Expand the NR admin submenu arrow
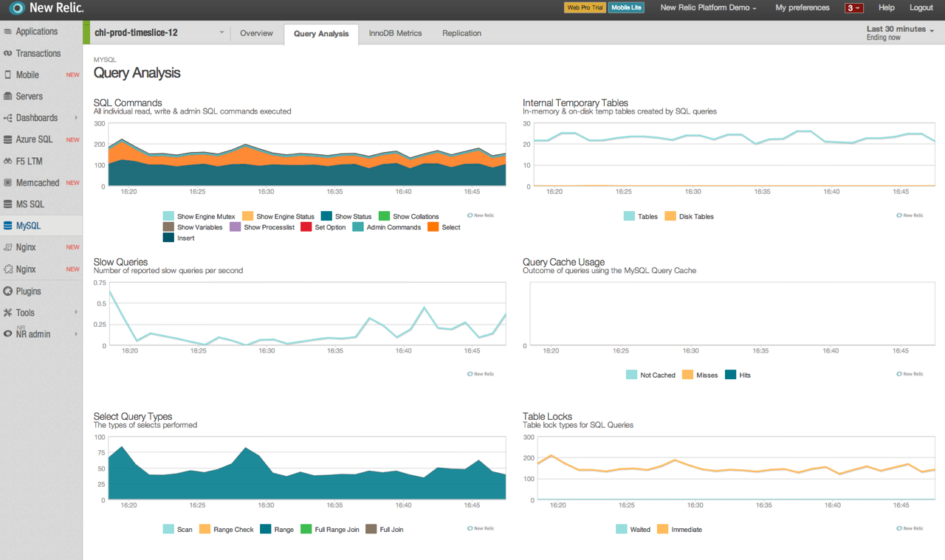This screenshot has height=560, width=945. (75, 334)
